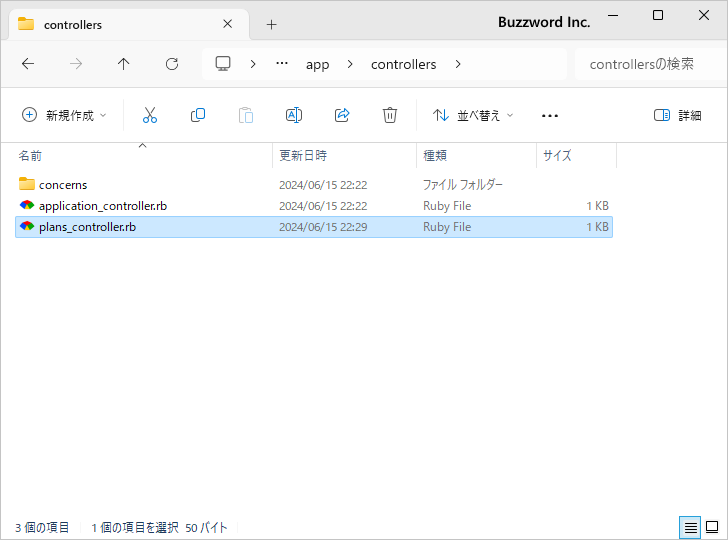The image size is (728, 540).
Task: Click the 1 KB size of application_controller.rb
Action: (x=597, y=206)
